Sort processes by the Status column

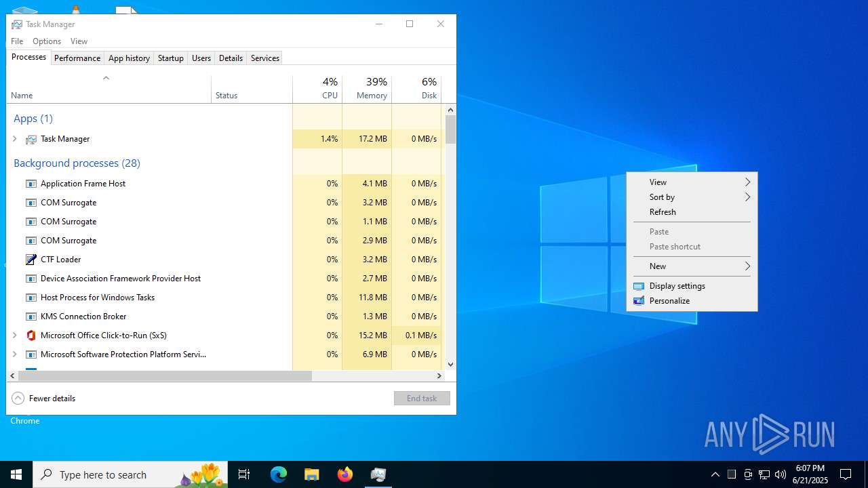(x=252, y=89)
